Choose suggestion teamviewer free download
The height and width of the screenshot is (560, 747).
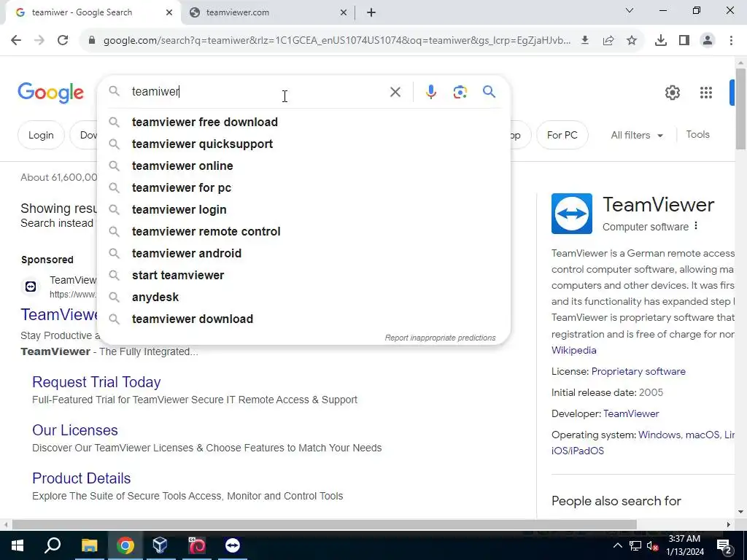pos(304,122)
